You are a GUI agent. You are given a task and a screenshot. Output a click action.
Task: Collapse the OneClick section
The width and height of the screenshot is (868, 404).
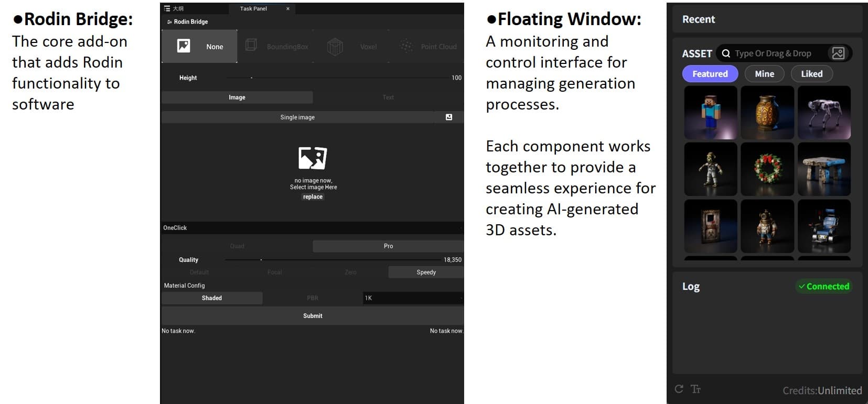(313, 228)
